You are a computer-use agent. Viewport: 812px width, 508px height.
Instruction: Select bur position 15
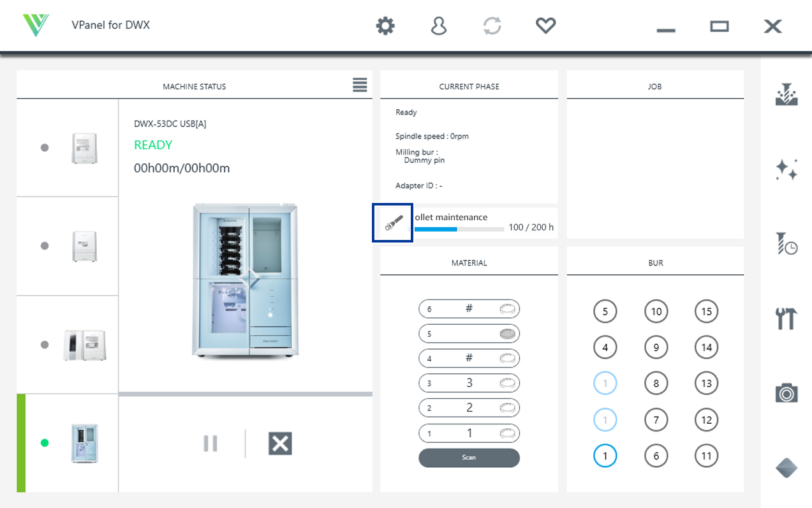coord(706,311)
